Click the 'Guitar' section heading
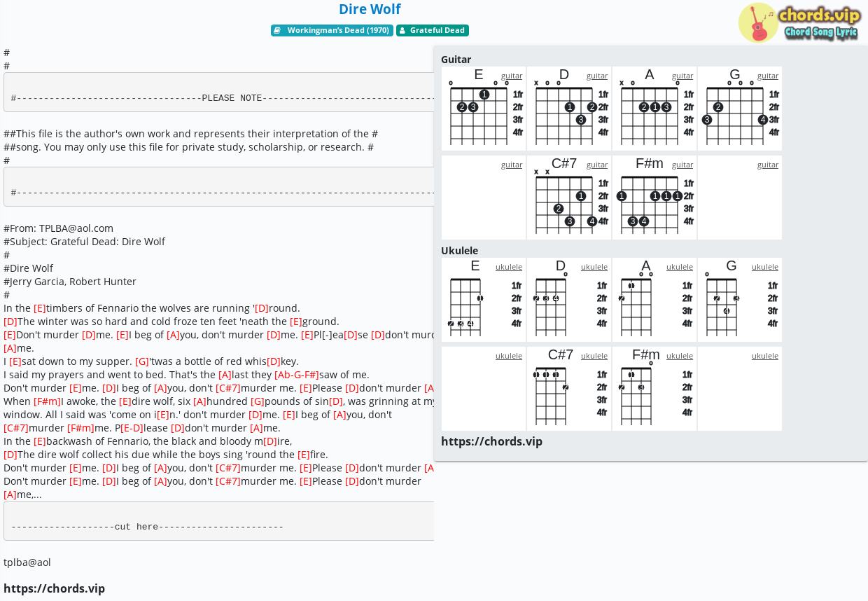The height and width of the screenshot is (601, 868). pos(456,60)
